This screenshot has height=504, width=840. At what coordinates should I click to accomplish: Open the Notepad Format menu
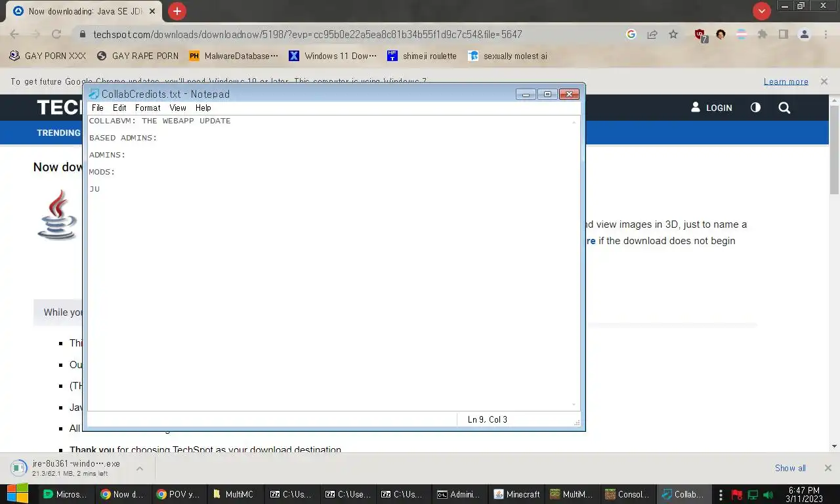point(148,108)
